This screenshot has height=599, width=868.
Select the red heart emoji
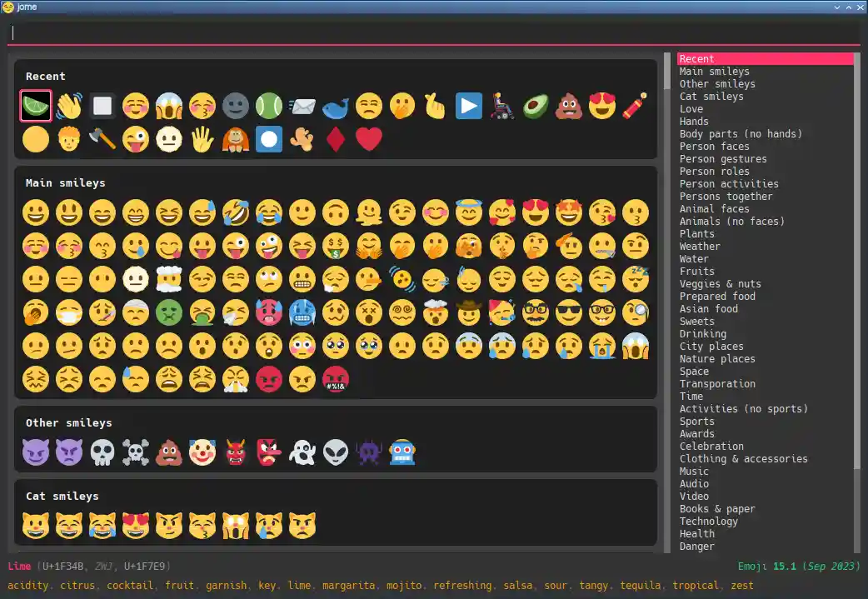[x=369, y=139]
